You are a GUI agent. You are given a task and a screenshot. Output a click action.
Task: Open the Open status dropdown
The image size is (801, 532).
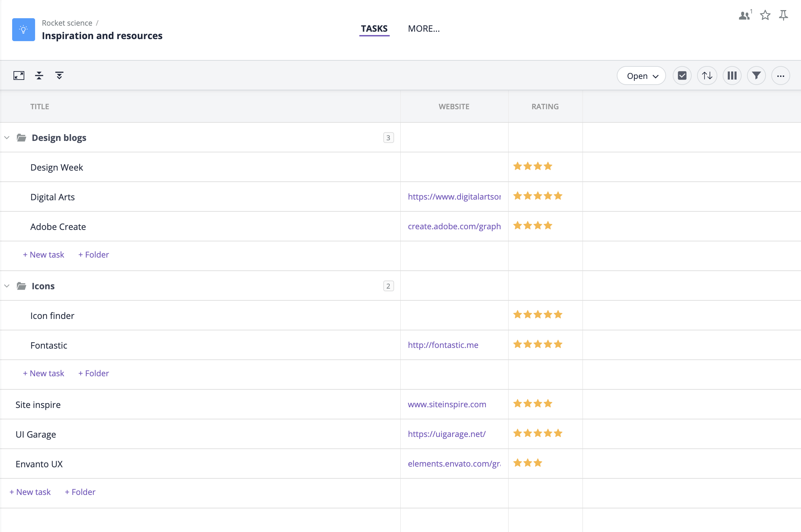pyautogui.click(x=641, y=76)
